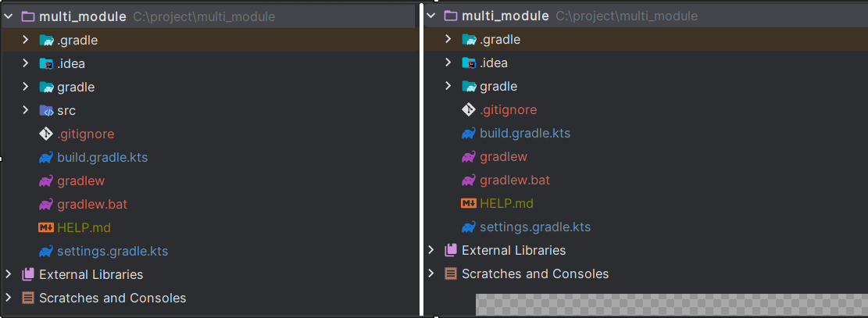Expand gradle folder in left panel

(x=25, y=87)
